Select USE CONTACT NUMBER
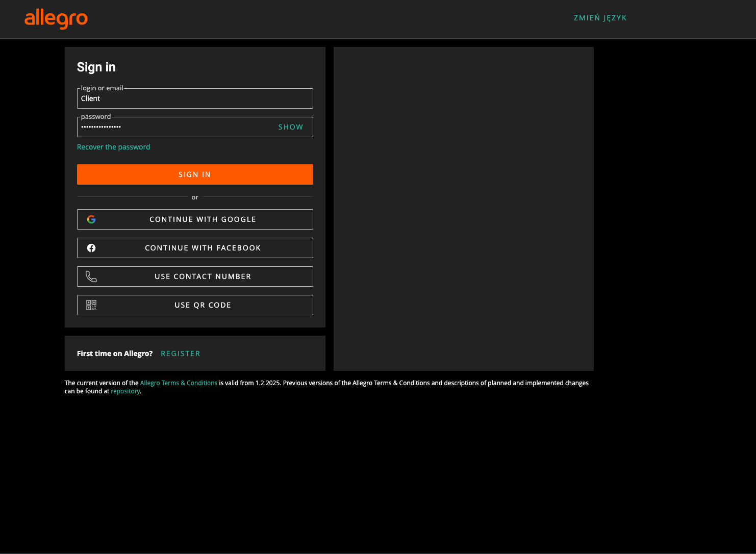The height and width of the screenshot is (554, 756). tap(203, 276)
